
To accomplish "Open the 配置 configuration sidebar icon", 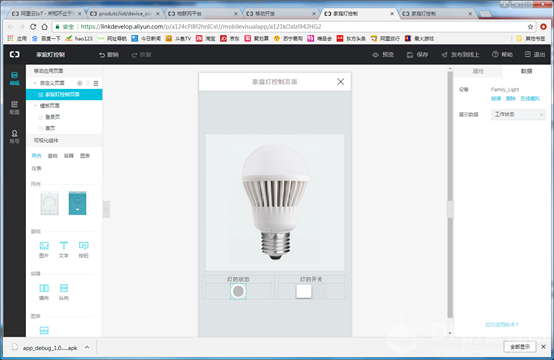I will tap(14, 107).
